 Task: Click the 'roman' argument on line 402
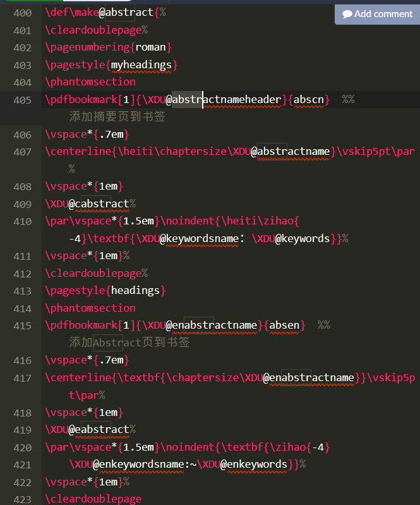(151, 47)
